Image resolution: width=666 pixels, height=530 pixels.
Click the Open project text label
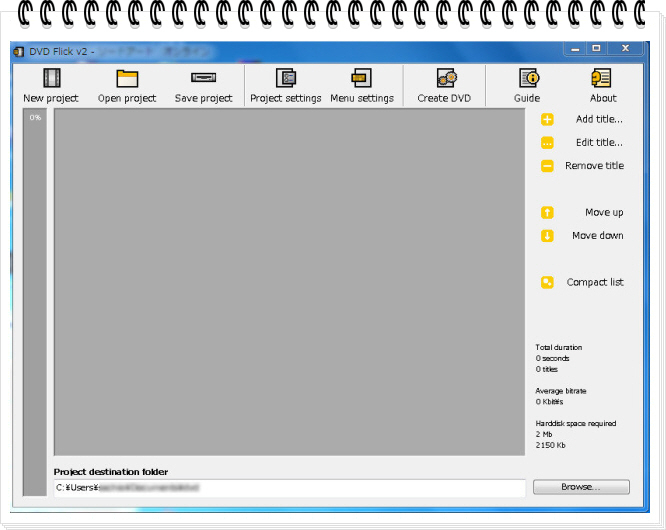point(127,98)
